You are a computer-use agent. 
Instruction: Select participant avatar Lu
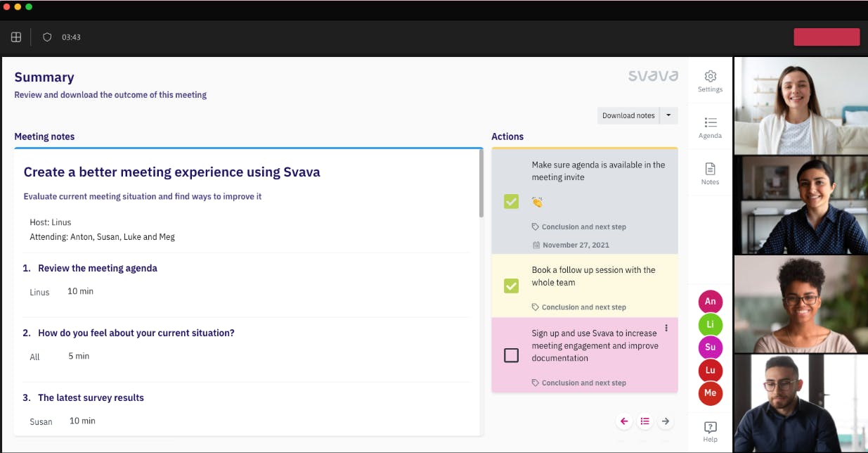pos(711,370)
